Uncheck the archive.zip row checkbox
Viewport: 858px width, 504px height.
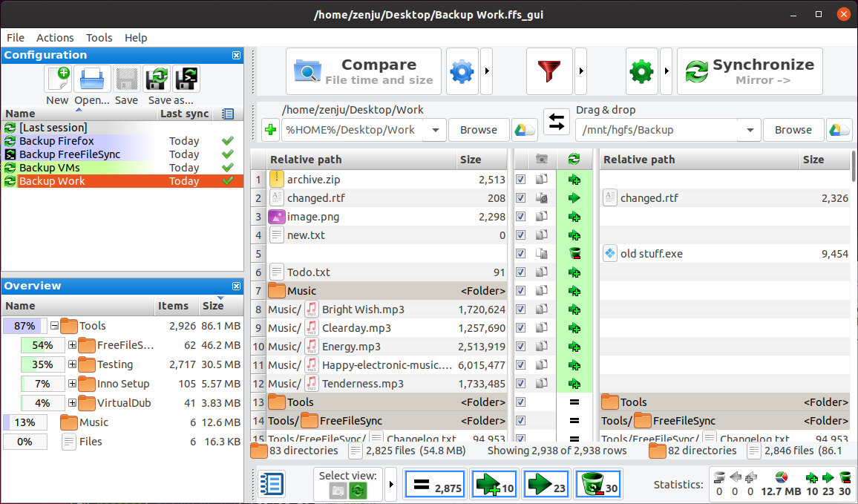[x=521, y=180]
